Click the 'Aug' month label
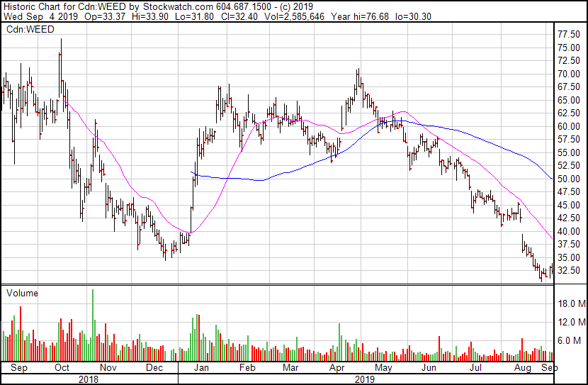 (523, 367)
